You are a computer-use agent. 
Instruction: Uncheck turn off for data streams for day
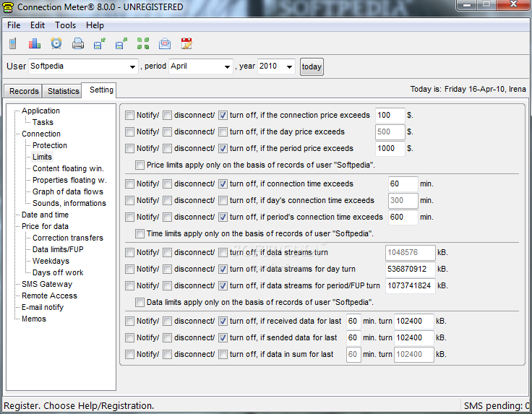(223, 269)
